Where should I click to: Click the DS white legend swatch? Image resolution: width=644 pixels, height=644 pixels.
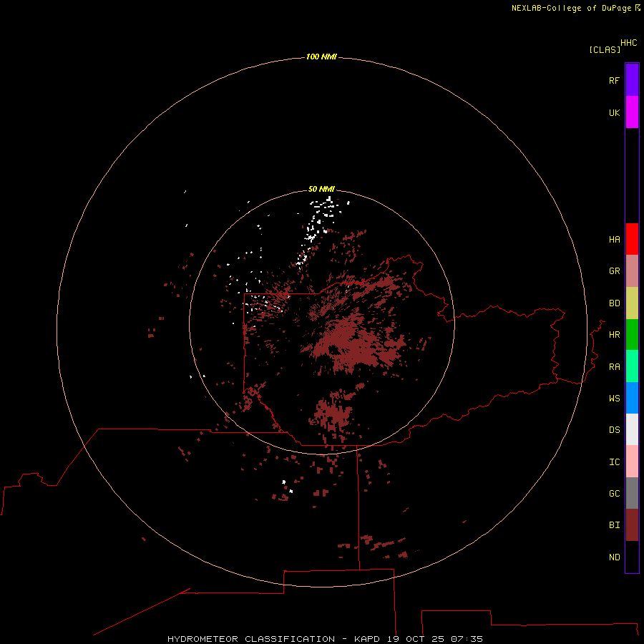click(632, 429)
